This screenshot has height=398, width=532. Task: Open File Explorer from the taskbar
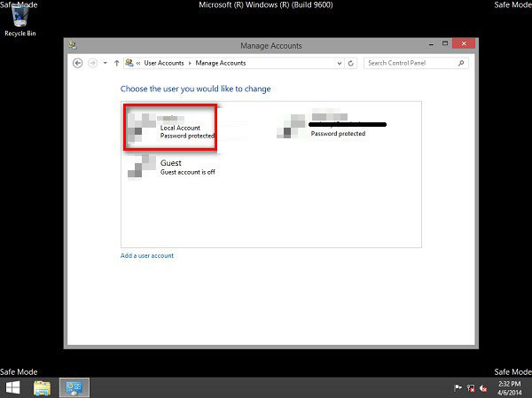pos(42,387)
